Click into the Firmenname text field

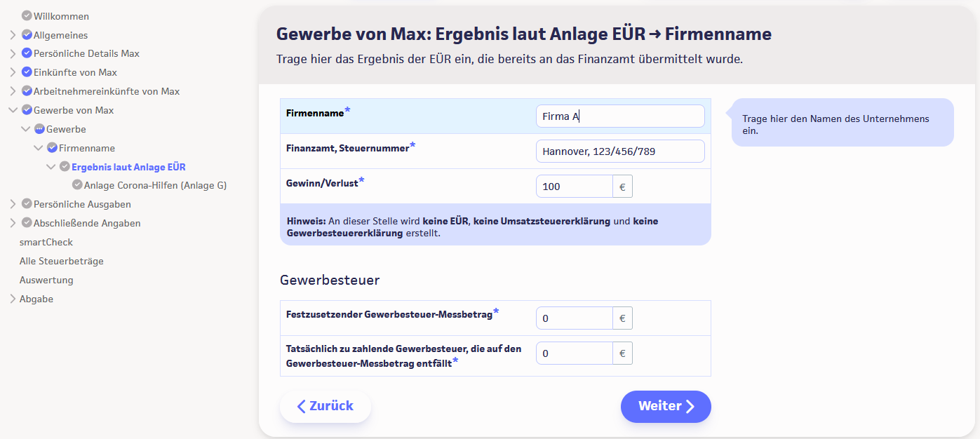click(x=619, y=116)
